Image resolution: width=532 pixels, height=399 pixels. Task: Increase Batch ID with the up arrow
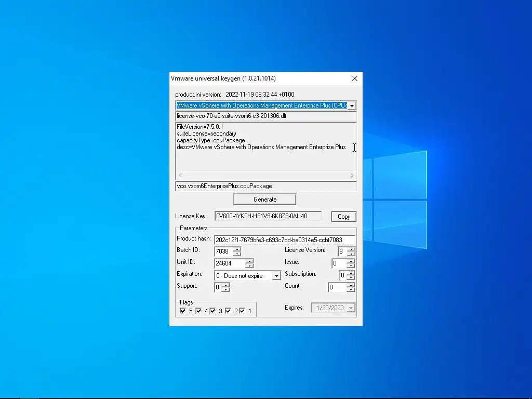[x=237, y=249]
